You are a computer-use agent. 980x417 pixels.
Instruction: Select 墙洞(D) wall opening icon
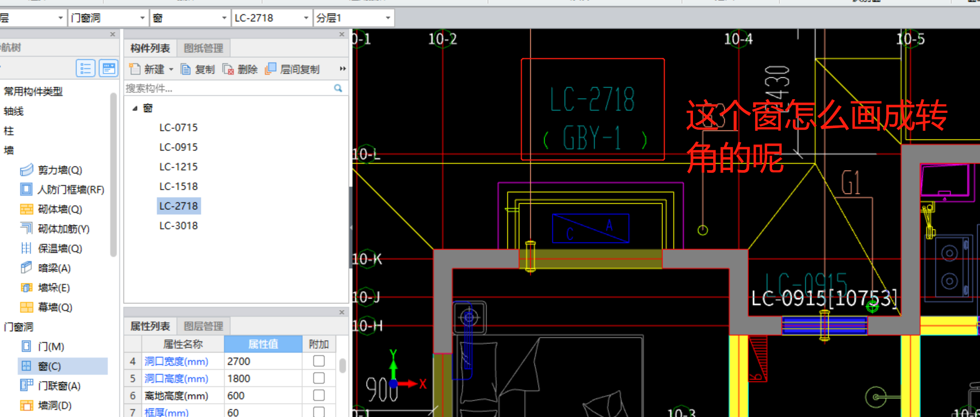(x=26, y=405)
